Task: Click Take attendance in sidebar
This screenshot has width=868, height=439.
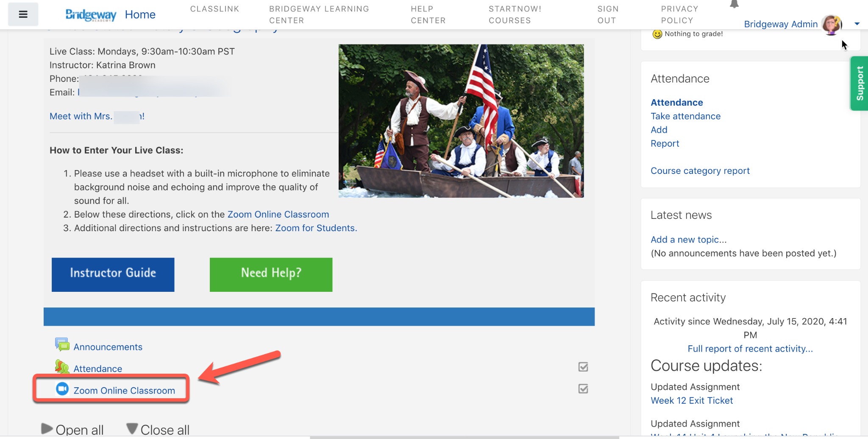Action: pos(685,116)
